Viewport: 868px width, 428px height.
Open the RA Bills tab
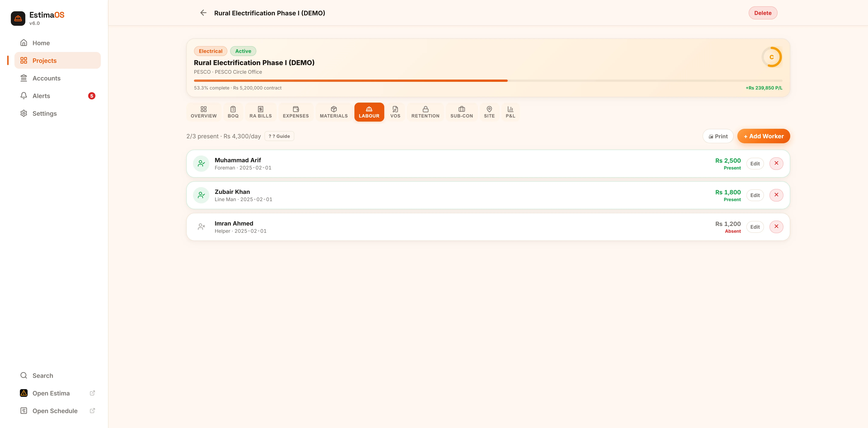point(261,112)
